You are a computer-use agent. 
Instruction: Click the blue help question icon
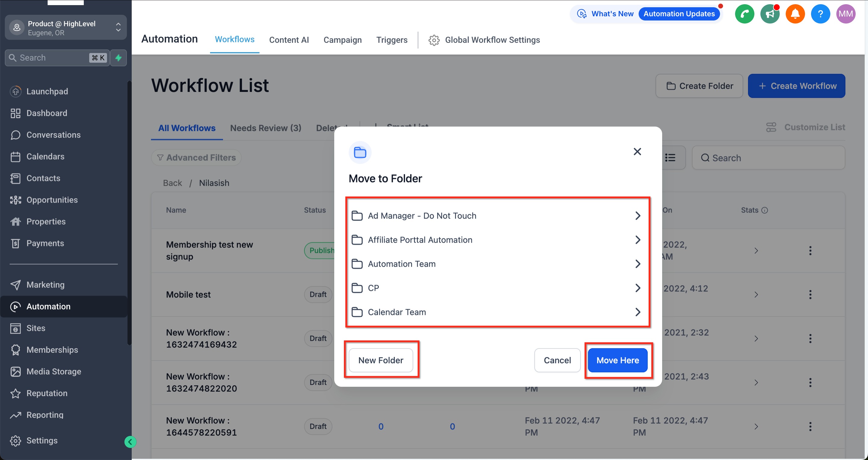click(820, 14)
